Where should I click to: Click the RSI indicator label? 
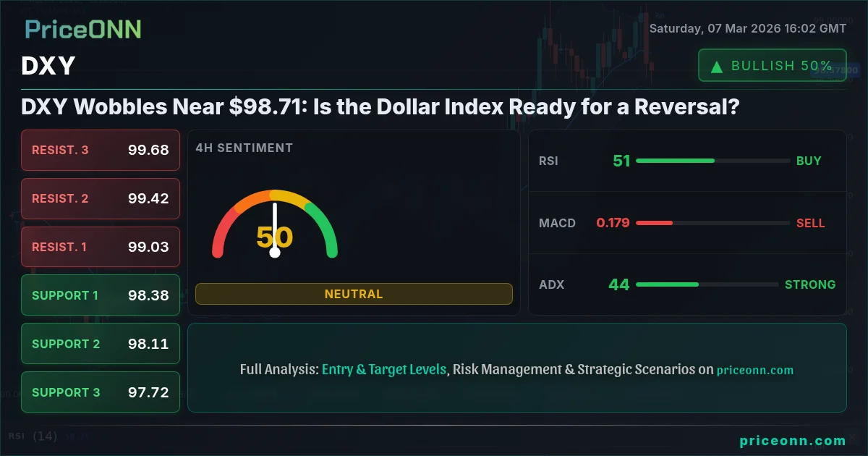click(548, 161)
